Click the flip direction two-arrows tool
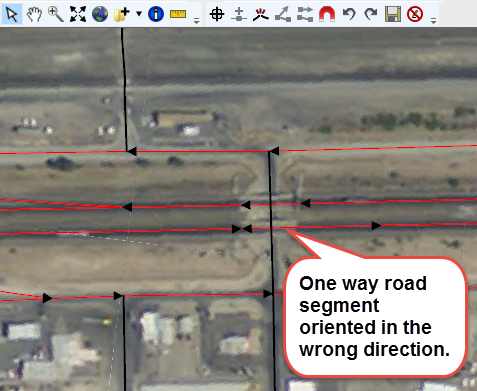477x391 pixels. 305,14
